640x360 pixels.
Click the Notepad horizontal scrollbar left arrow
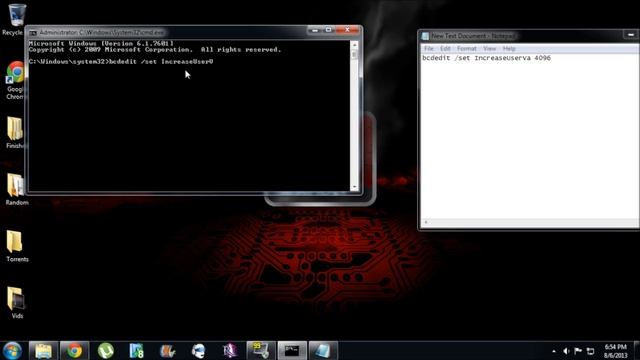pyautogui.click(x=426, y=222)
